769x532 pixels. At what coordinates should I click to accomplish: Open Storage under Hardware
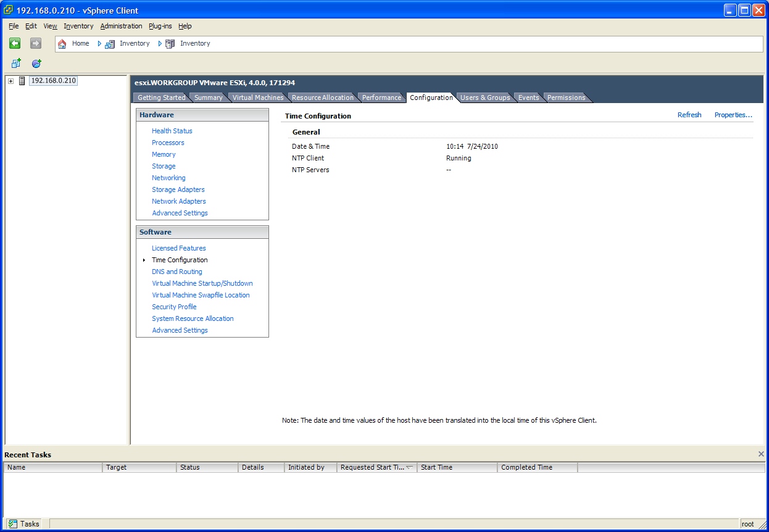(164, 166)
